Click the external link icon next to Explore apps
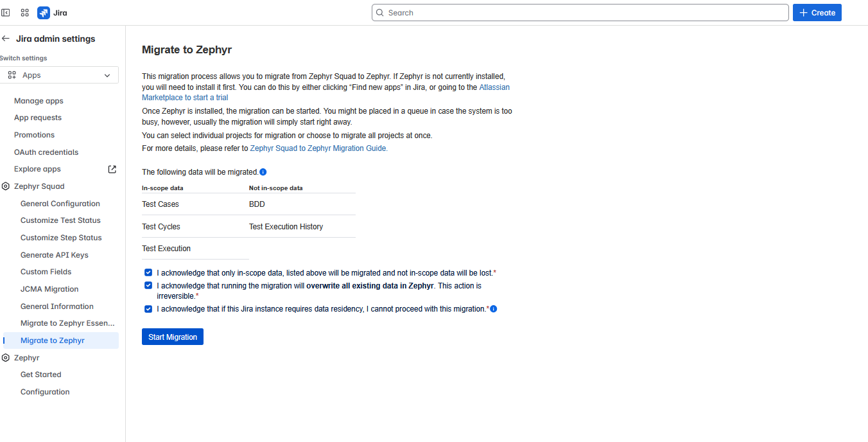The image size is (868, 442). [112, 169]
